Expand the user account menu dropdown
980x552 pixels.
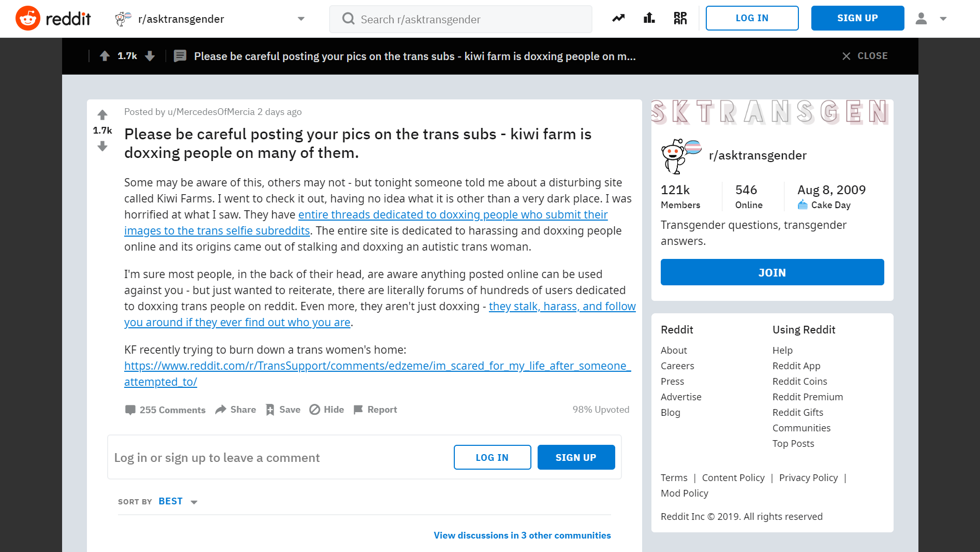point(931,19)
